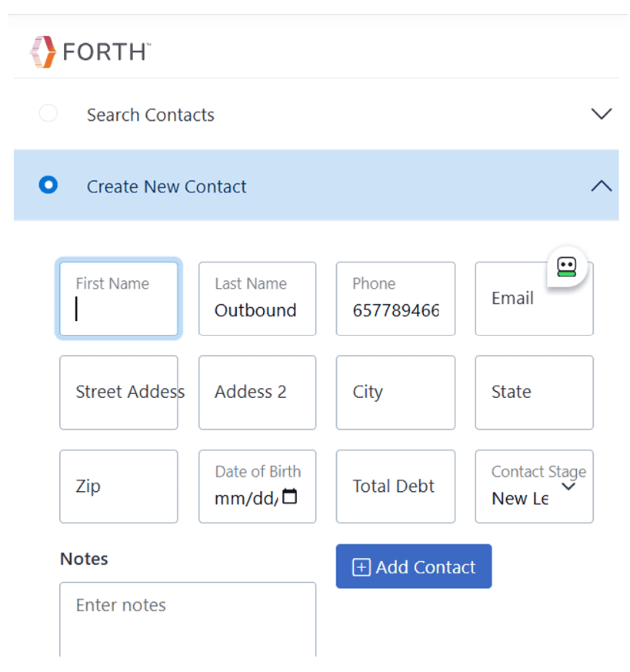Click the State input field

[534, 392]
